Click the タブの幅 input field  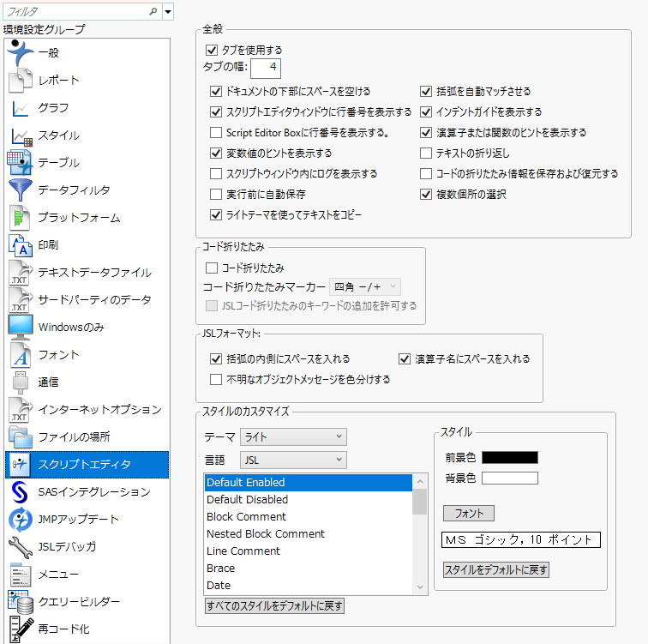pyautogui.click(x=266, y=69)
